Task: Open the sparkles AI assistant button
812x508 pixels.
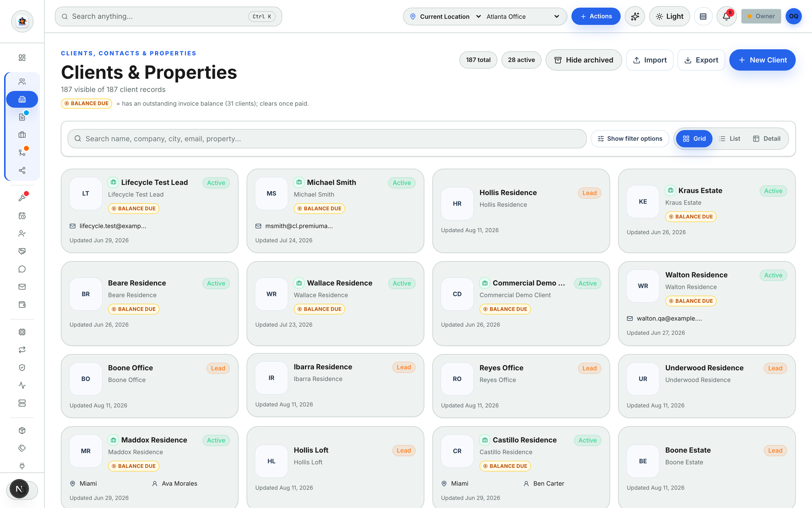Action: click(634, 16)
